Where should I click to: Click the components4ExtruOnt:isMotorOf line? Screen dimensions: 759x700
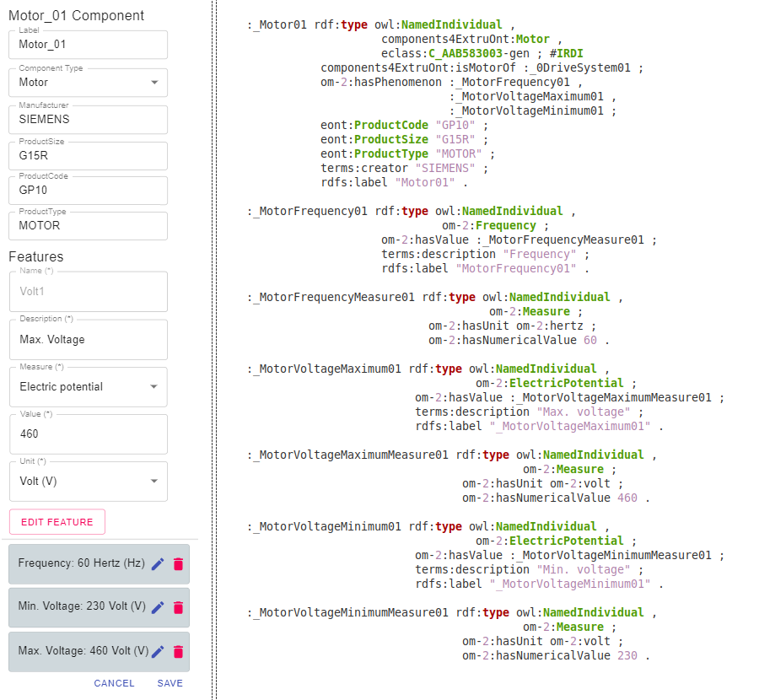tap(482, 67)
